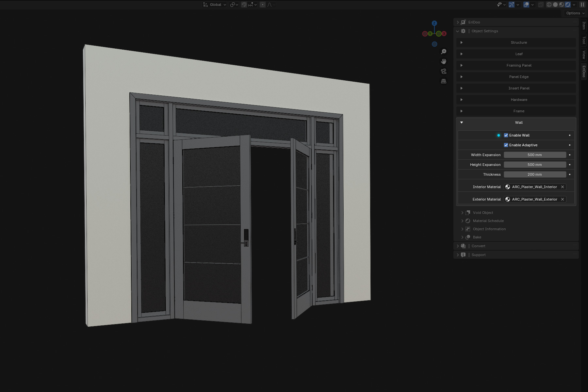Switch perspective/orthographic with grid icon
Image resolution: width=588 pixels, height=392 pixels.
(x=444, y=81)
